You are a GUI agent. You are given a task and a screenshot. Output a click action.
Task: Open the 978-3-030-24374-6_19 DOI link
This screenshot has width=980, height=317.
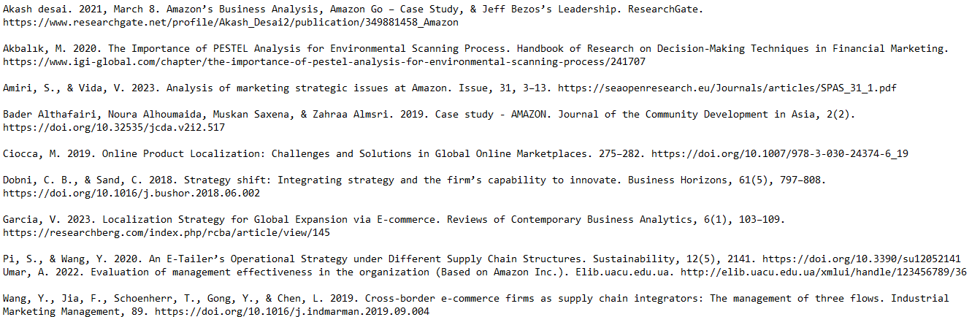[x=780, y=154]
